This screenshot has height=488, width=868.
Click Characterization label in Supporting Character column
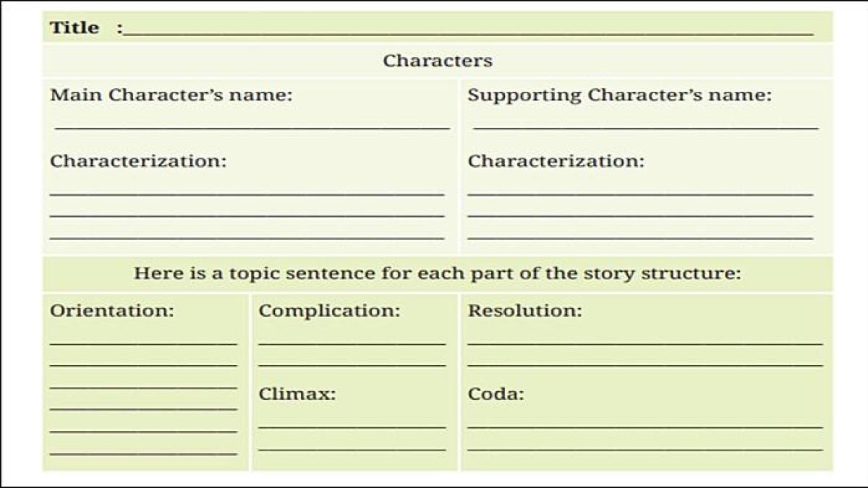[x=556, y=161]
